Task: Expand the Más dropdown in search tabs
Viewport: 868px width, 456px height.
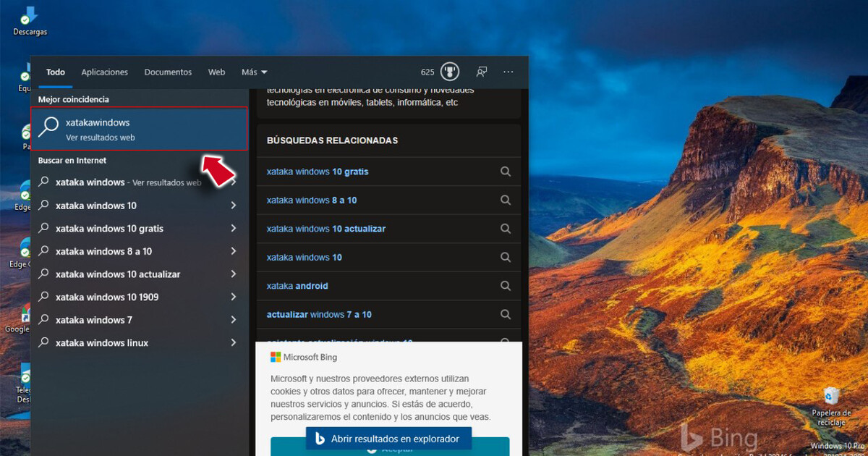Action: click(x=254, y=72)
